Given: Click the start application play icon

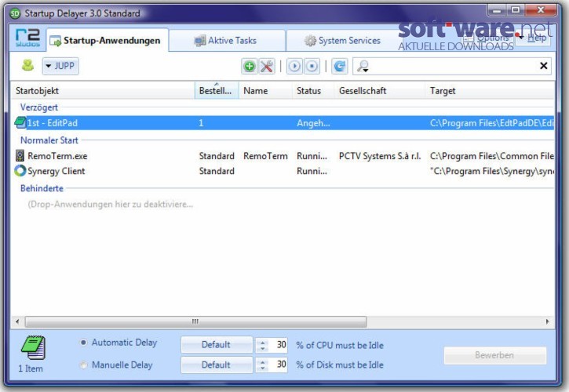Looking at the screenshot, I should coord(294,67).
